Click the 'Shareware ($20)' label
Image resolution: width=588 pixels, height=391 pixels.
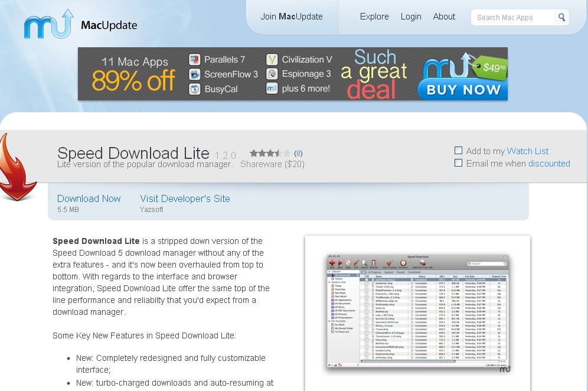(x=272, y=164)
